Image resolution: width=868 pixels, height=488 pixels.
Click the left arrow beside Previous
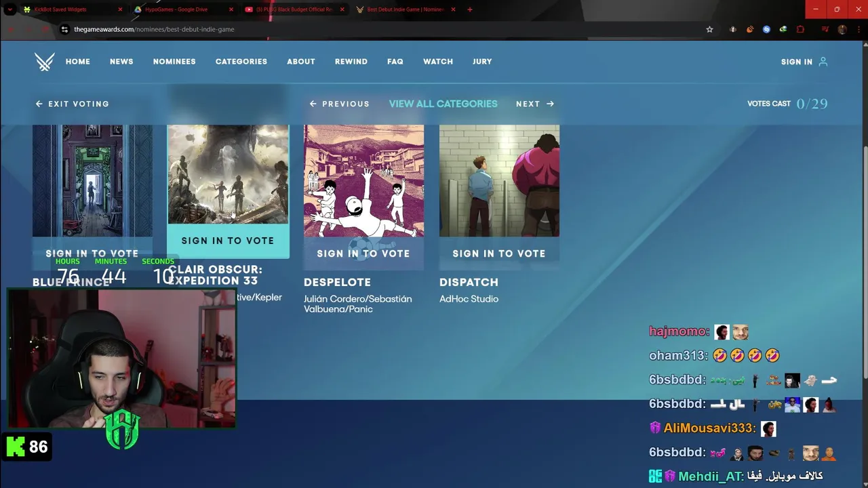point(313,104)
